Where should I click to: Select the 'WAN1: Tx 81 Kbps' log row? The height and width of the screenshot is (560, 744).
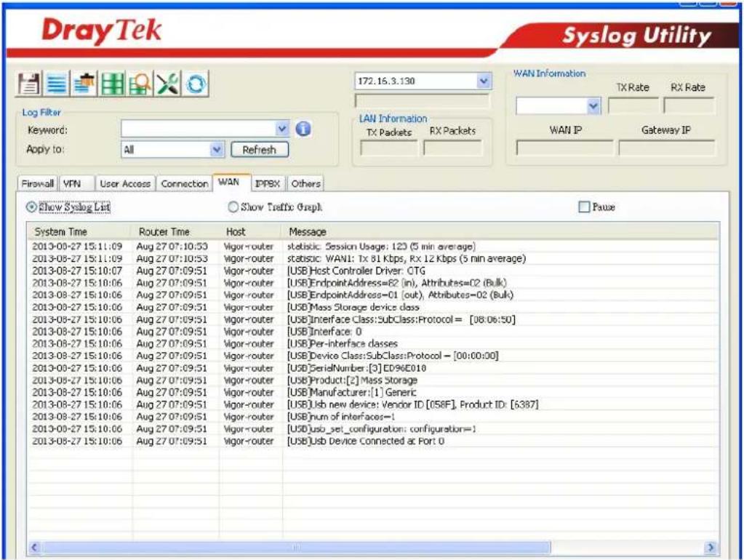pos(373,259)
